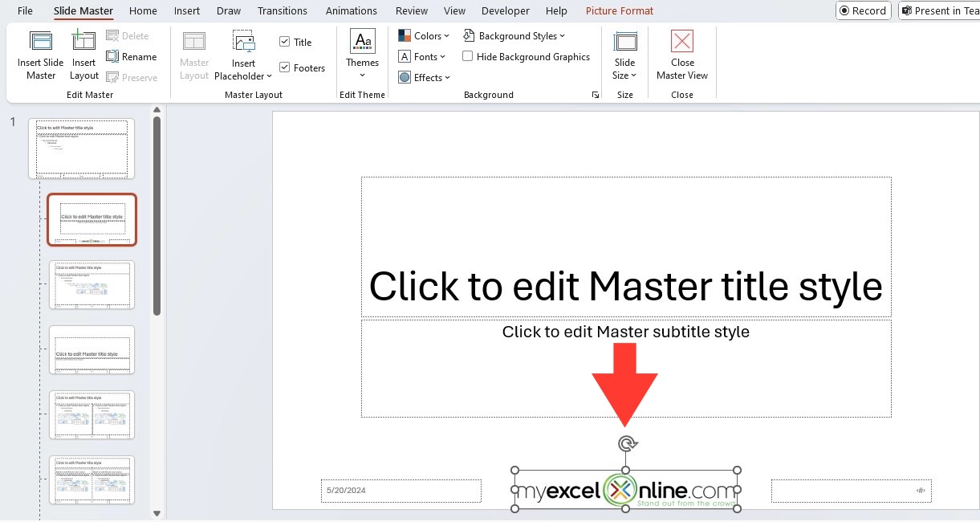Click Insert Layout button
The image size is (980, 522).
(84, 55)
